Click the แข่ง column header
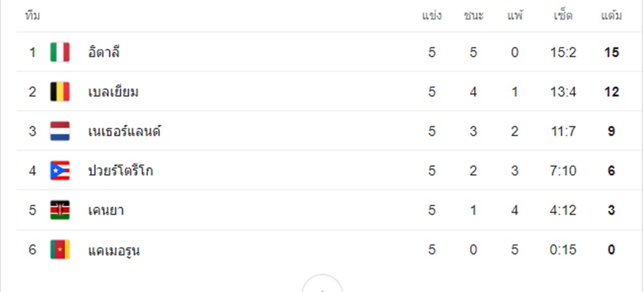 coord(431,16)
